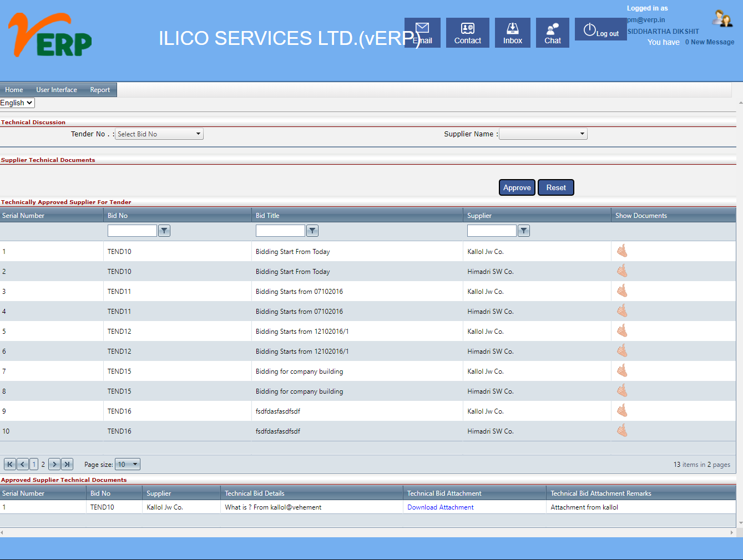Open the Email button in header
This screenshot has width=743, height=560.
[x=422, y=33]
